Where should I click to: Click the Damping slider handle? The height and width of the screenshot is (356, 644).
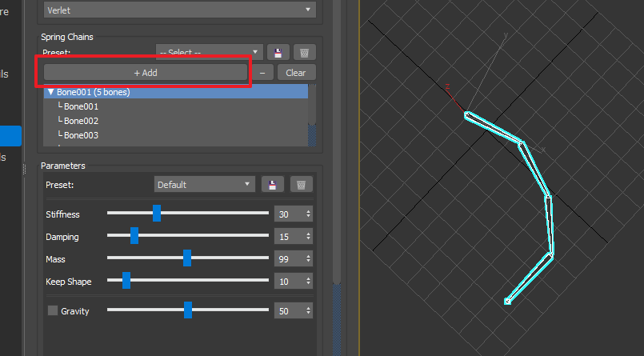134,237
